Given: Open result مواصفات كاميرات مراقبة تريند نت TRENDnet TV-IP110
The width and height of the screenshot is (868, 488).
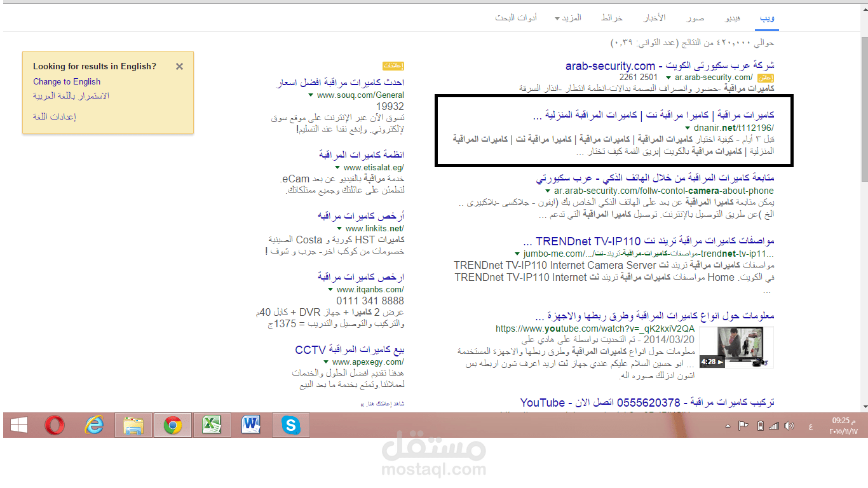Looking at the screenshot, I should click(649, 241).
